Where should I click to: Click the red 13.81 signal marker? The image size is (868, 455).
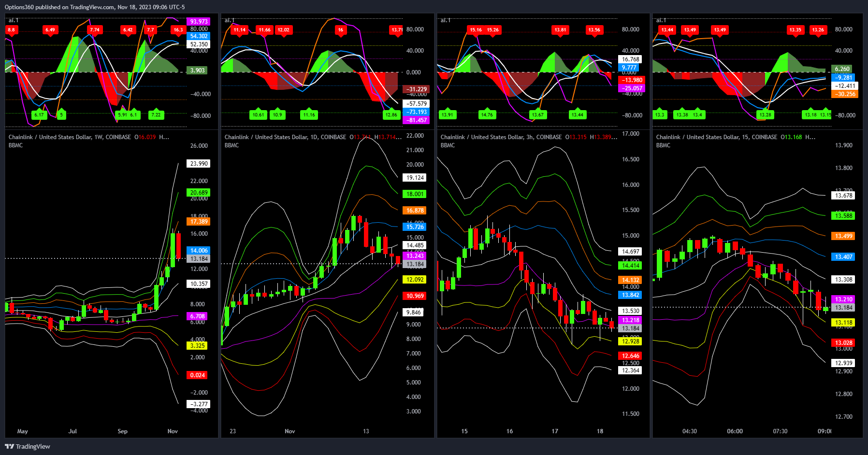pos(561,30)
